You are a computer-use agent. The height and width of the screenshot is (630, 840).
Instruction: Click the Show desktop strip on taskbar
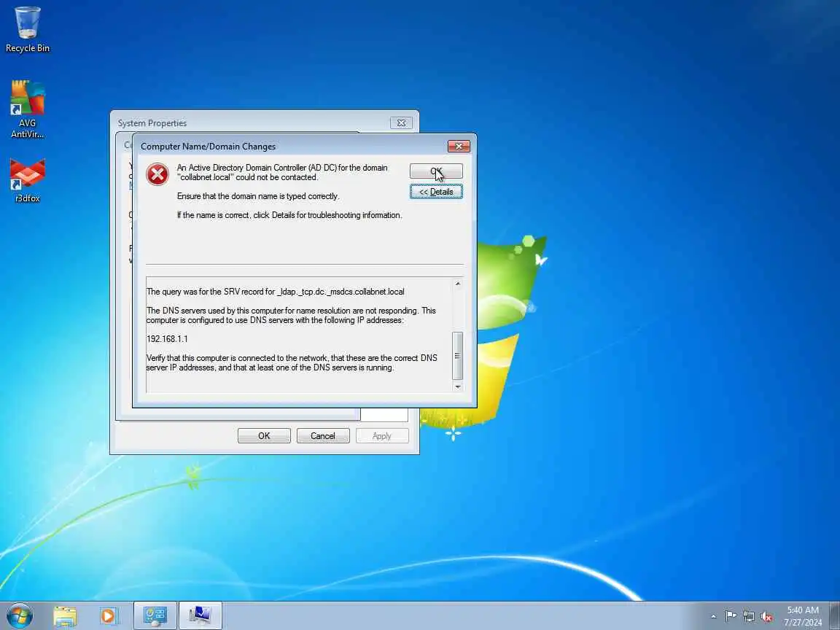click(x=835, y=616)
